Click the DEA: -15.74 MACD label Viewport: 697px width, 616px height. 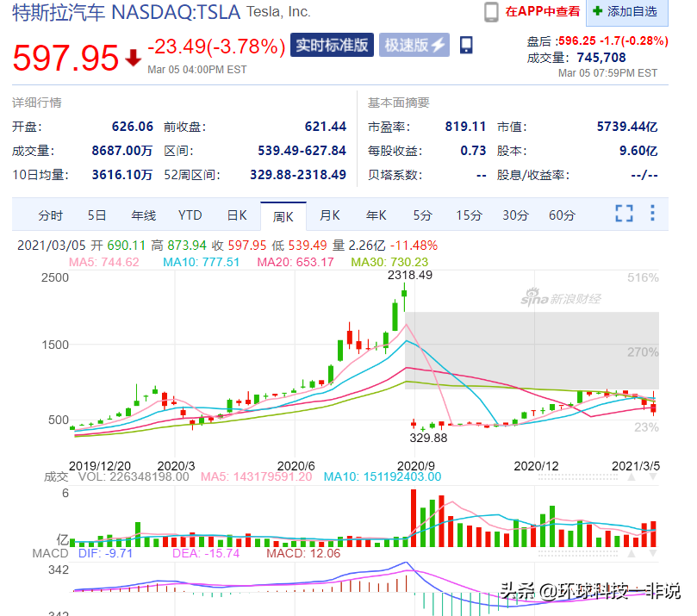coord(206,553)
